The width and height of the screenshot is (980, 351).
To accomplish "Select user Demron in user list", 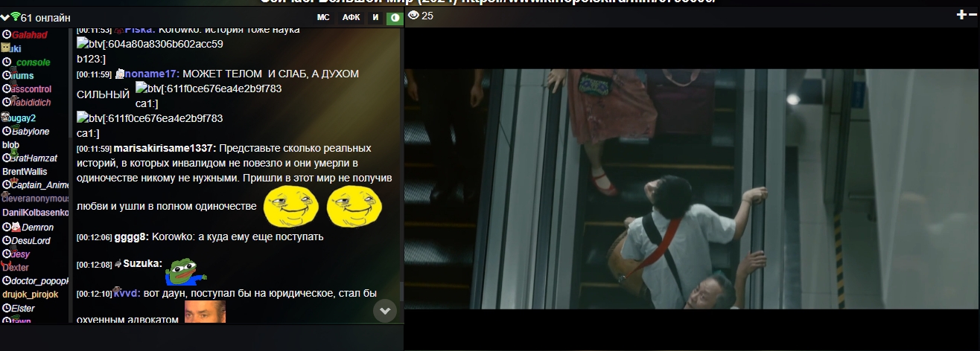I will 38,227.
